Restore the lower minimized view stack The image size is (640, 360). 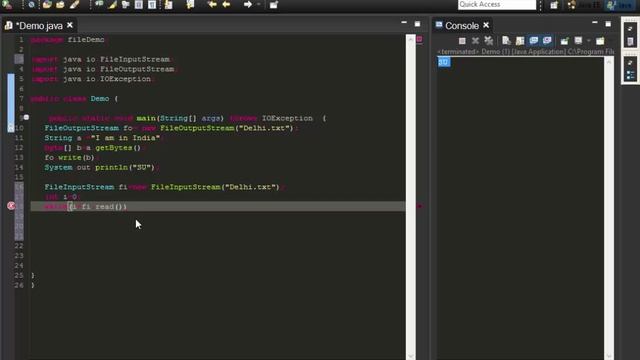coord(631,63)
